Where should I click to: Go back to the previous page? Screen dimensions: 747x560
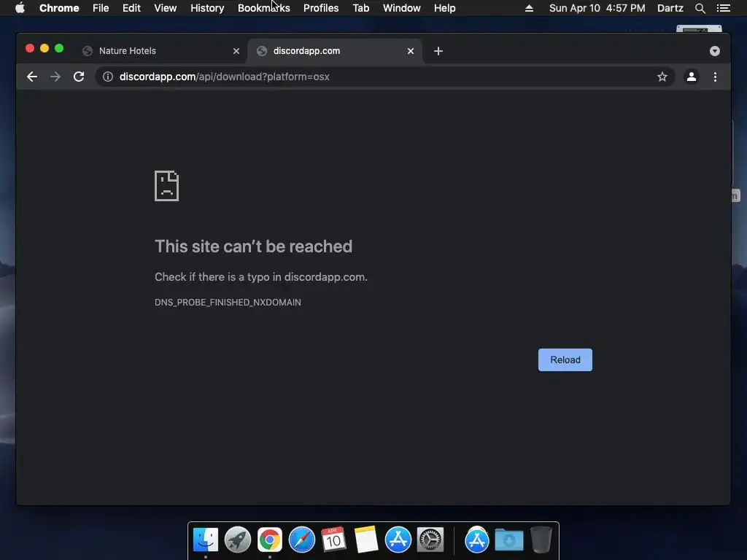tap(32, 77)
